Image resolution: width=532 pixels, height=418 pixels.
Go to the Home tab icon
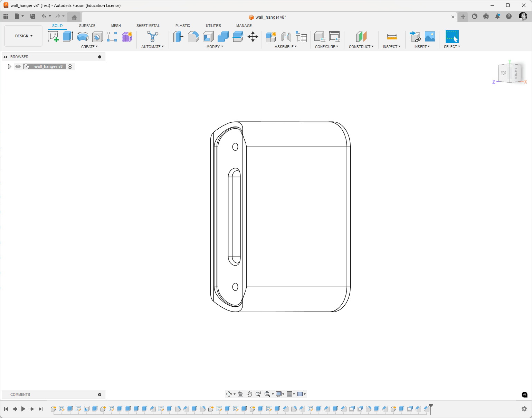[74, 17]
